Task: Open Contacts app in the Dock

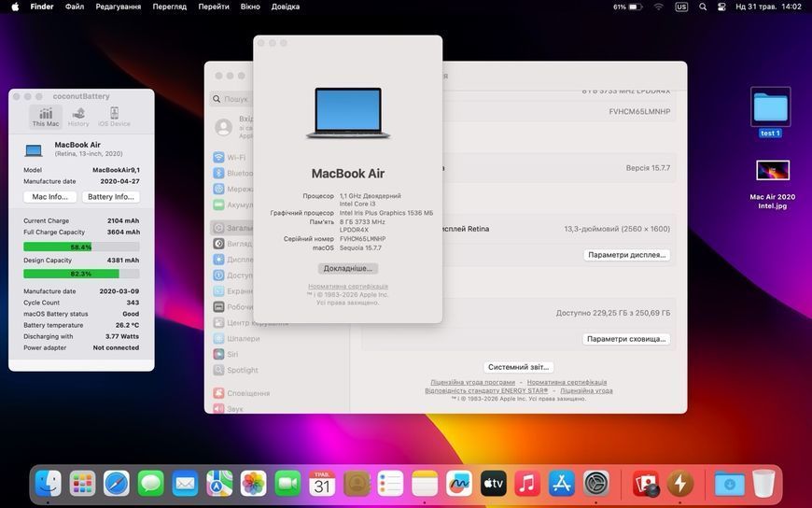Action: tap(357, 484)
